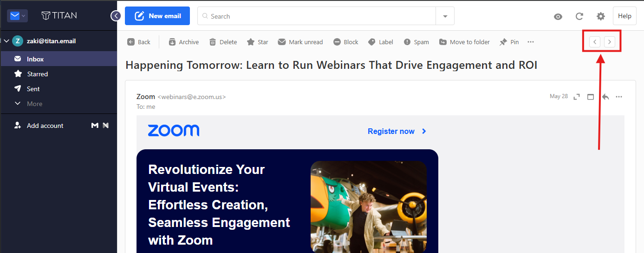The width and height of the screenshot is (644, 253).
Task: Open settings gear icon
Action: [x=601, y=16]
